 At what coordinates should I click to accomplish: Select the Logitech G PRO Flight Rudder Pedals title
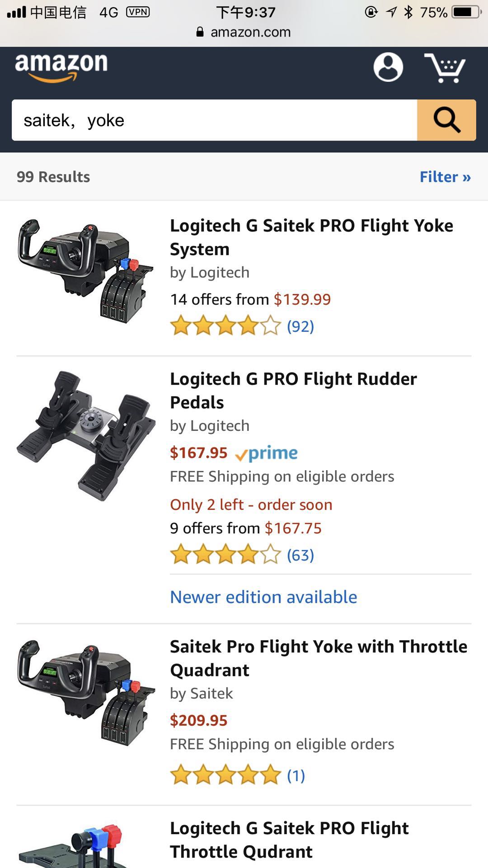click(293, 391)
